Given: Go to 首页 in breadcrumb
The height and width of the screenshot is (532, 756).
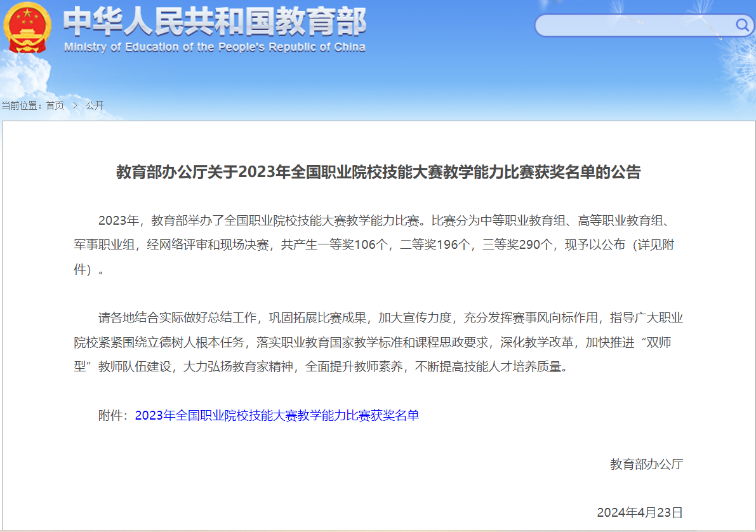Looking at the screenshot, I should [55, 105].
